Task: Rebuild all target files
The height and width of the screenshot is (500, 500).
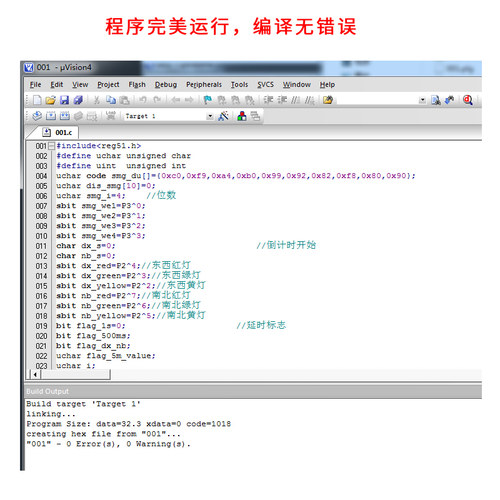Action: pyautogui.click(x=65, y=116)
